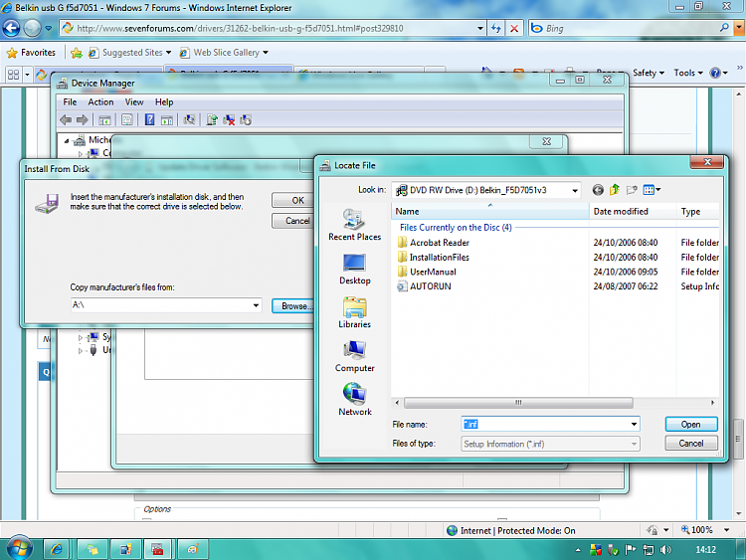Screen dimensions: 746x560
Task: Click the Update Driver Software toolbar icon
Action: [x=212, y=120]
